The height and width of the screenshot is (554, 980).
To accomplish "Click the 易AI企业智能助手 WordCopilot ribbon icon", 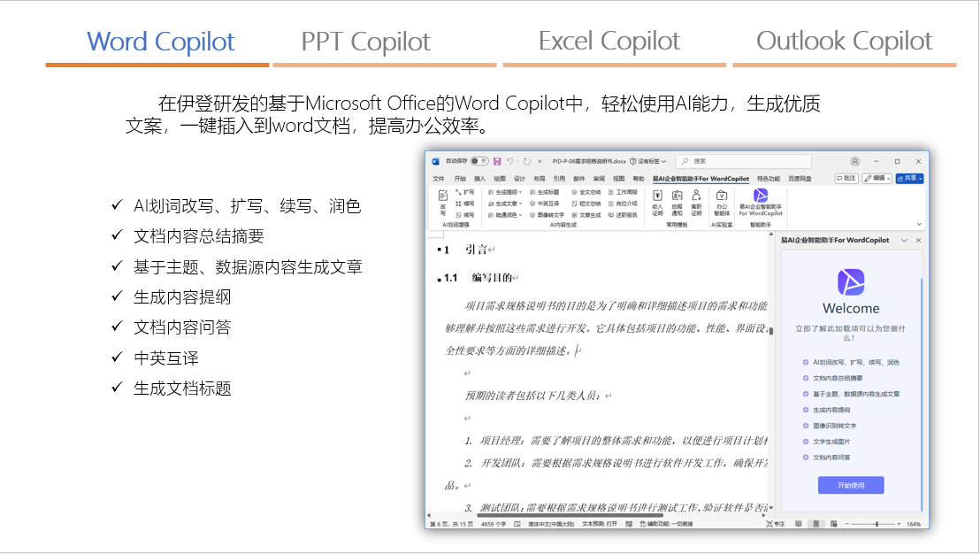I will click(x=761, y=203).
